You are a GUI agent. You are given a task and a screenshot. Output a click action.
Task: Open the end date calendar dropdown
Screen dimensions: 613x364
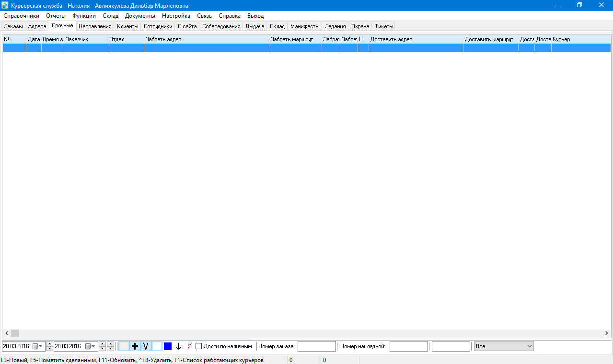coord(90,346)
